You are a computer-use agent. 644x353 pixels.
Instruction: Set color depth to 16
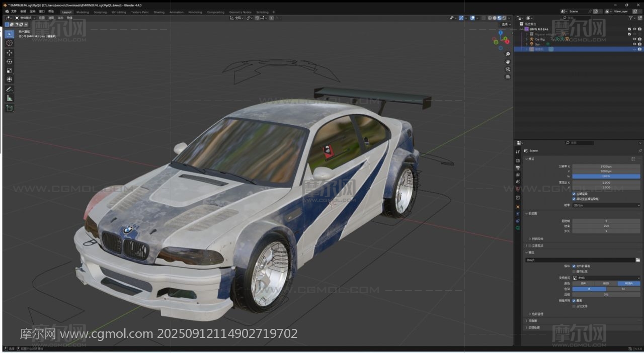tap(623, 289)
